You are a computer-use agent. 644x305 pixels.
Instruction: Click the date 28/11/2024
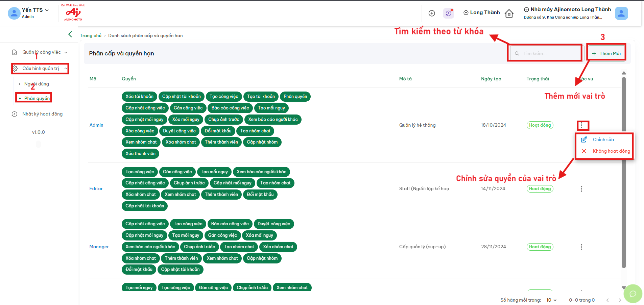pyautogui.click(x=494, y=247)
